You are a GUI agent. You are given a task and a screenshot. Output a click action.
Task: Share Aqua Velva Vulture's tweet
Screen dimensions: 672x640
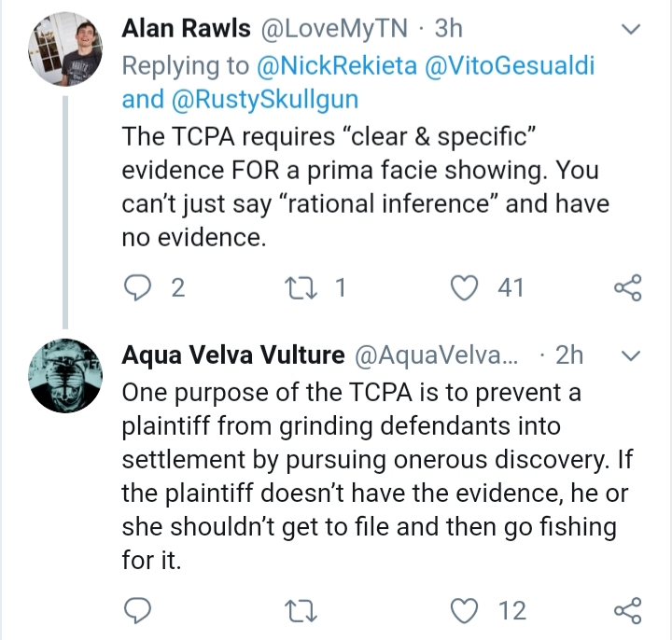click(628, 610)
